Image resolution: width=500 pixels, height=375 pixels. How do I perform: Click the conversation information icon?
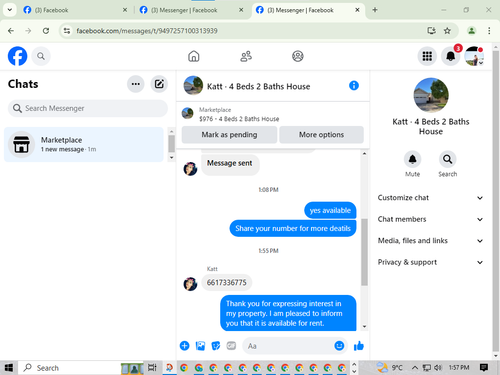(354, 86)
